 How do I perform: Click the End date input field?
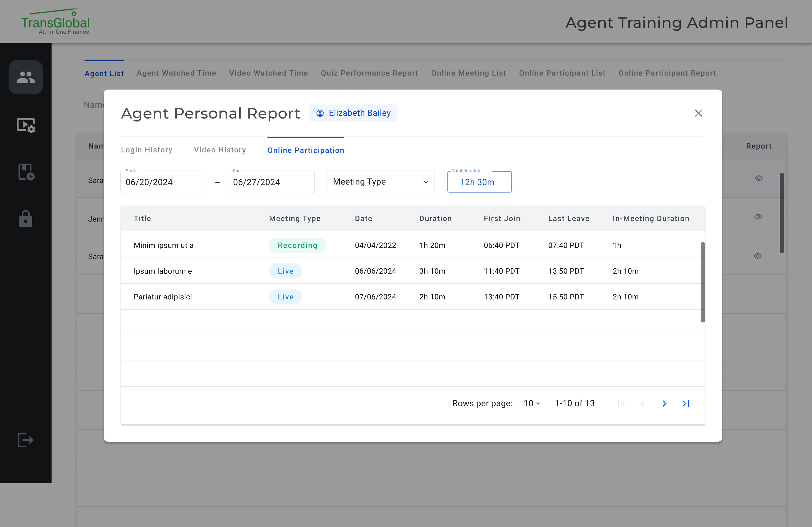271,182
